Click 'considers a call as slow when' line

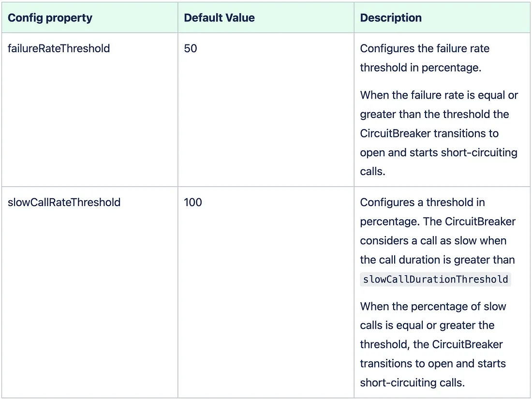(x=433, y=240)
